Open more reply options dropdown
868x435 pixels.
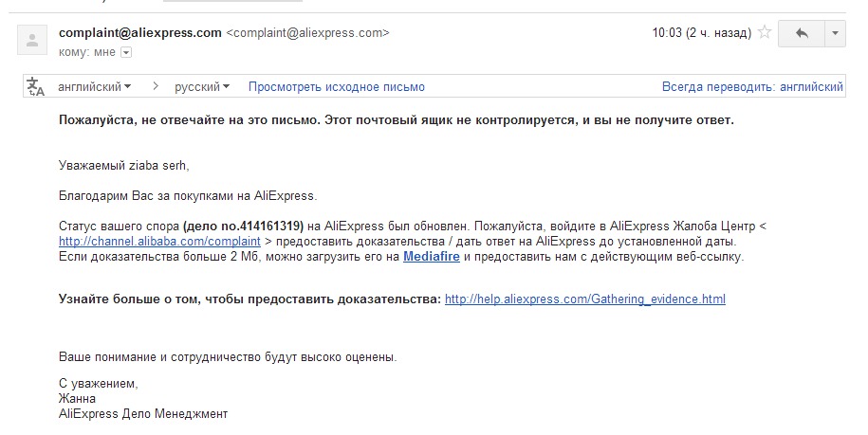tap(836, 33)
